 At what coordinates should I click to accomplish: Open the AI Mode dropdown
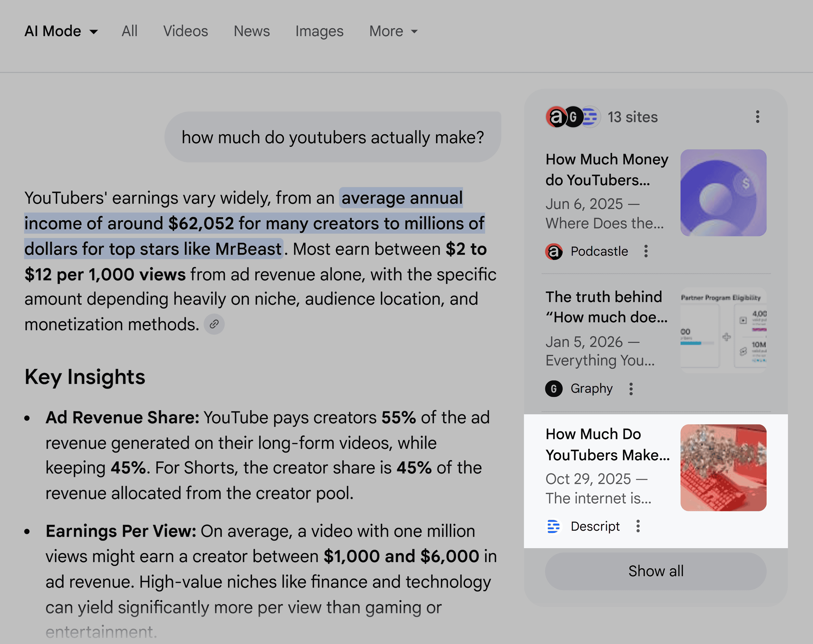[x=61, y=31]
